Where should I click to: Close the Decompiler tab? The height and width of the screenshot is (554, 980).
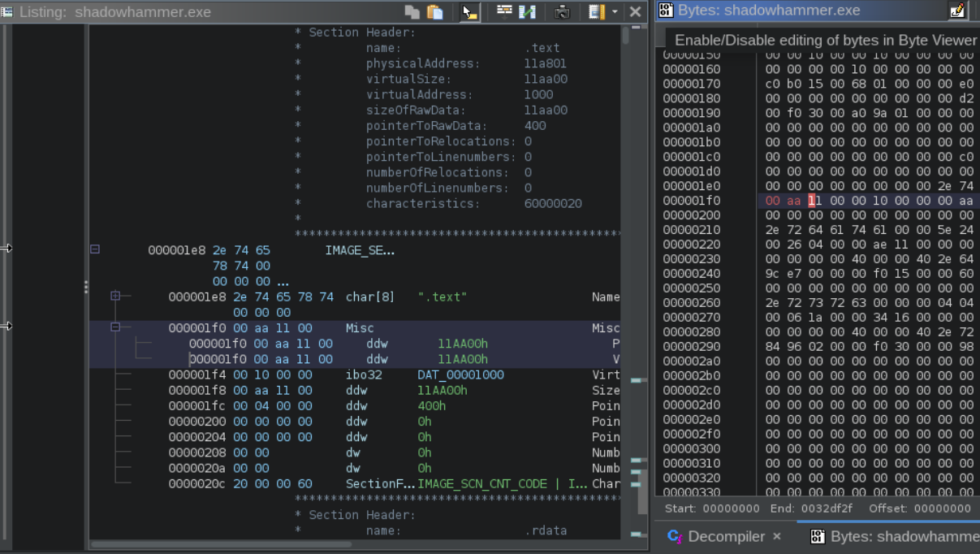[x=777, y=536]
